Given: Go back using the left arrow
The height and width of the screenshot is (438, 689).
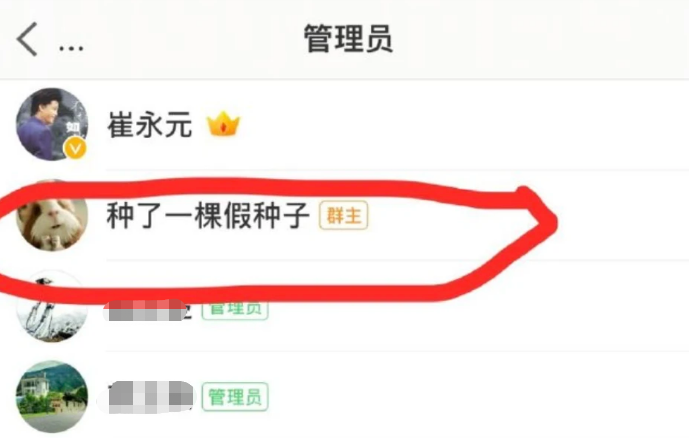Looking at the screenshot, I should [x=27, y=39].
